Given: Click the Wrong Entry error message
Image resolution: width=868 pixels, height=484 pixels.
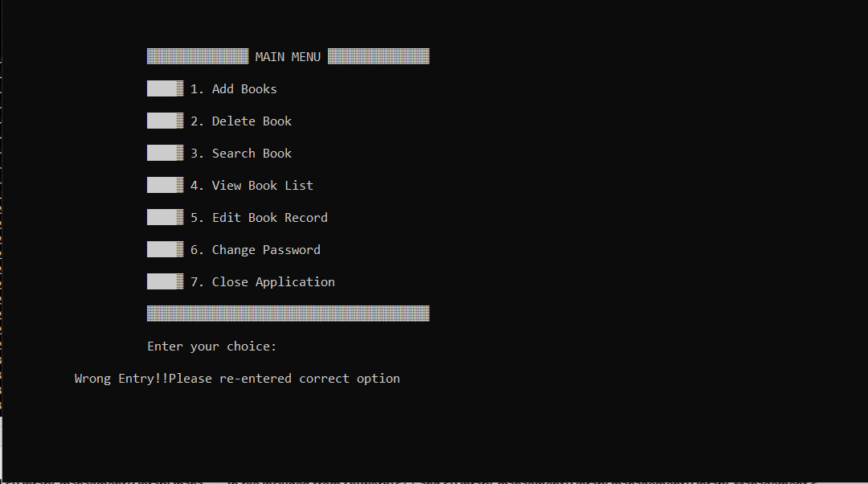Looking at the screenshot, I should click(x=237, y=378).
